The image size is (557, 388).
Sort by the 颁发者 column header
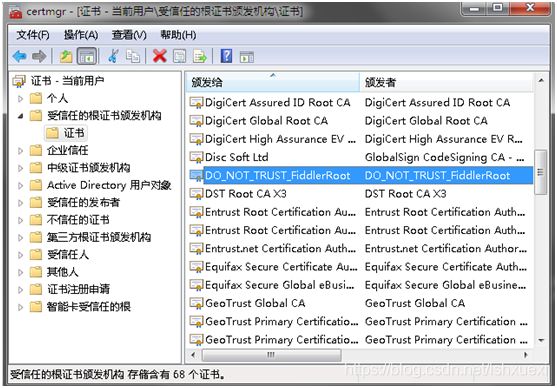447,82
